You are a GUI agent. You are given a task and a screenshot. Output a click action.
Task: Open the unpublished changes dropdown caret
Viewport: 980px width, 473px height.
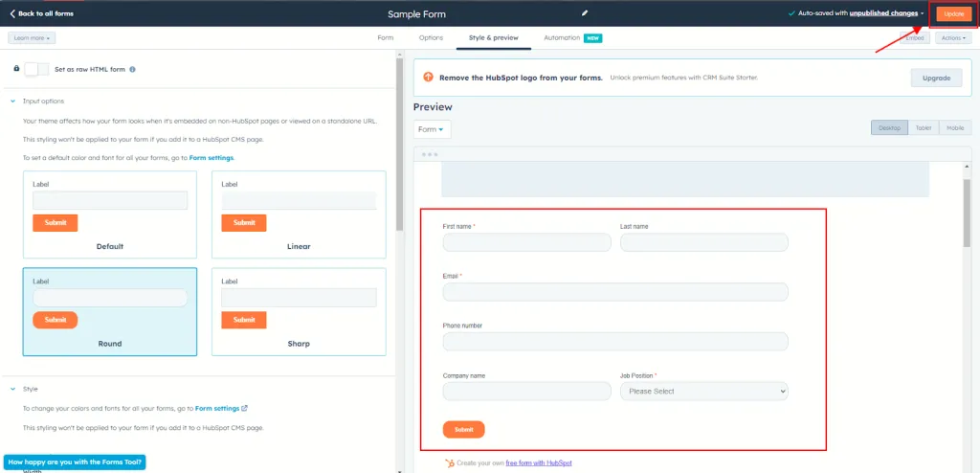[923, 13]
